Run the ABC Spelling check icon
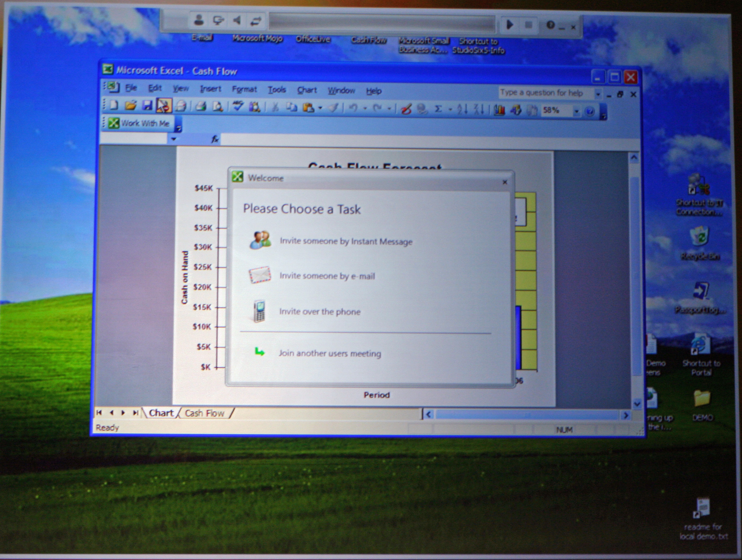This screenshot has height=560, width=742. (x=238, y=107)
